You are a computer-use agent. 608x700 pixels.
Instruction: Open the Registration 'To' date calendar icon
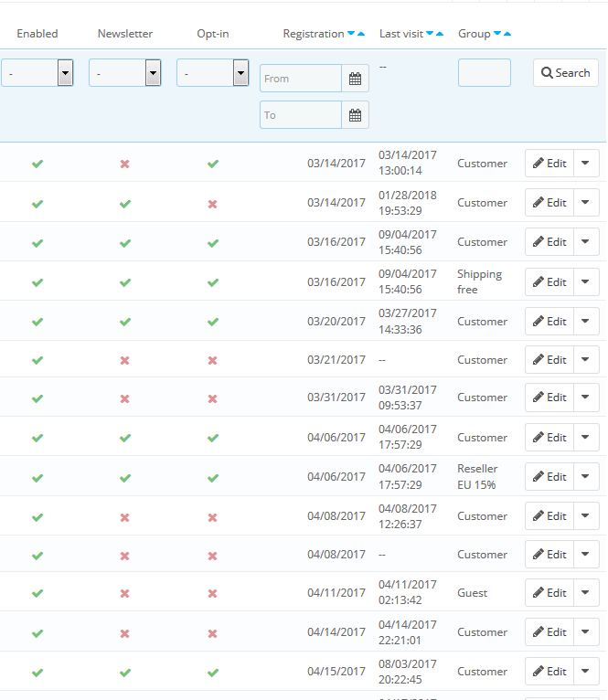pos(355,115)
